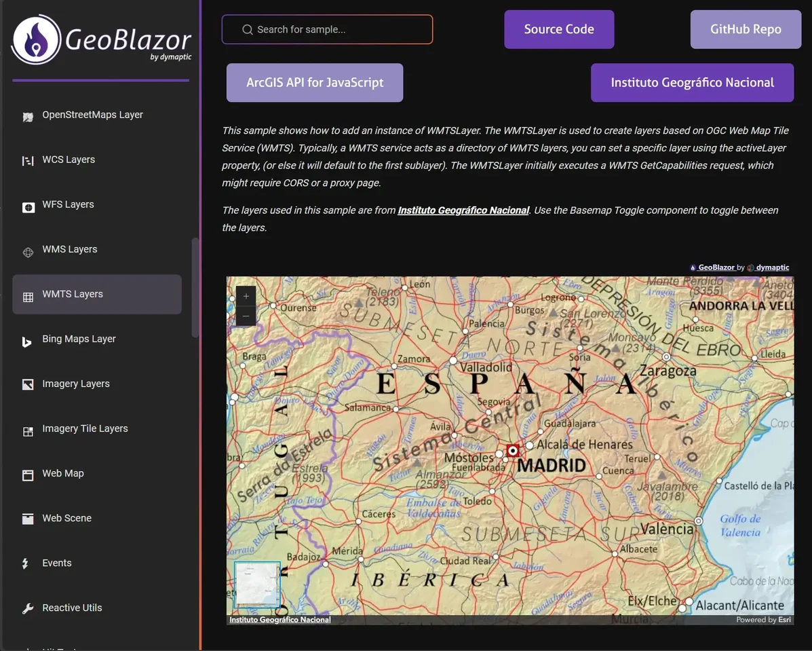
Task: Click the sample search input field
Action: click(327, 29)
